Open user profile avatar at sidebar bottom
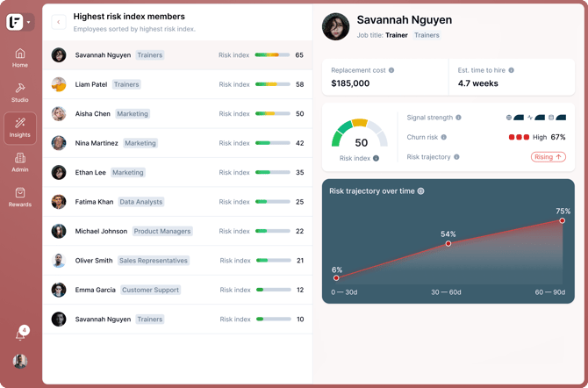Viewport: 588px width, 388px height. point(20,361)
